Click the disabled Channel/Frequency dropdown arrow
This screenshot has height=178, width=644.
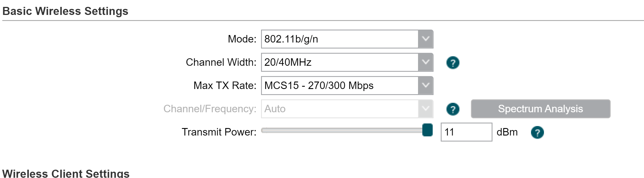425,109
